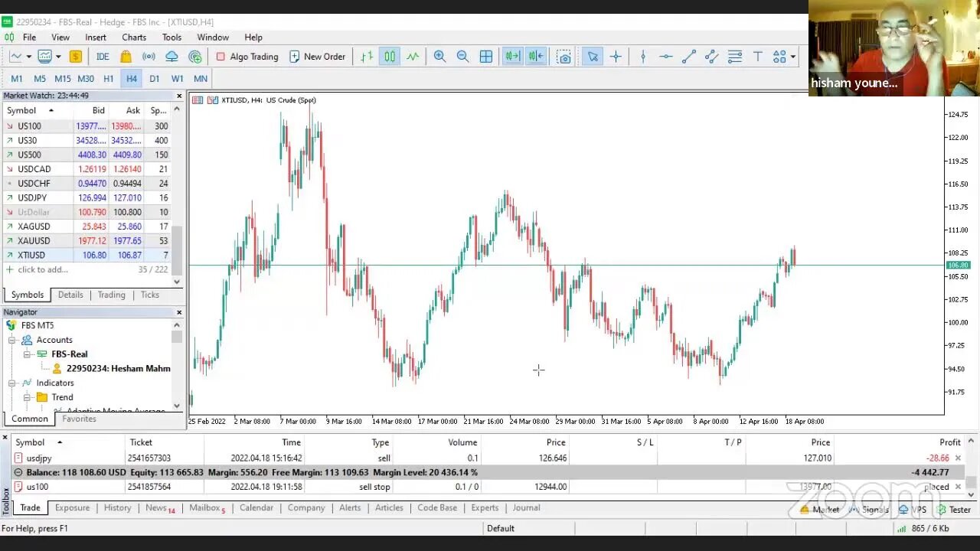The width and height of the screenshot is (980, 551).
Task: Switch chart to line chart style
Action: tap(413, 57)
